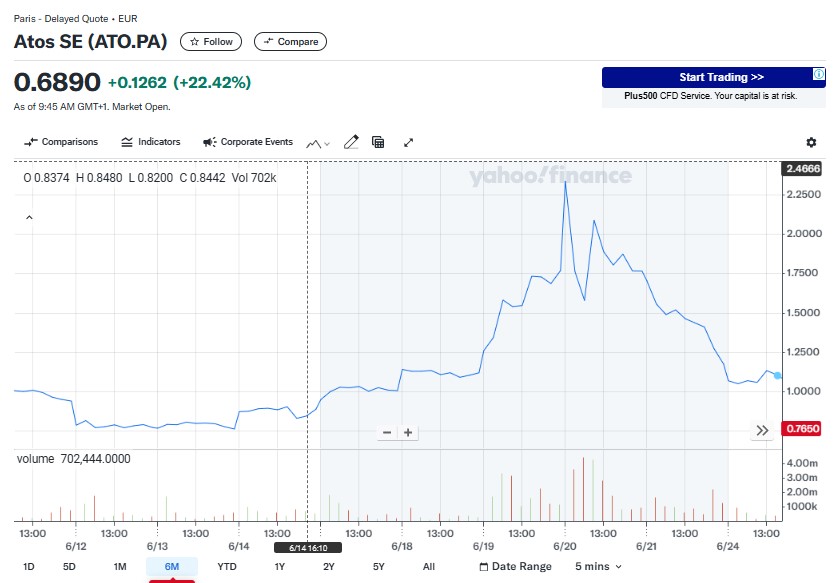Click the Vol 702k readout
833x583 pixels.
pyautogui.click(x=254, y=178)
